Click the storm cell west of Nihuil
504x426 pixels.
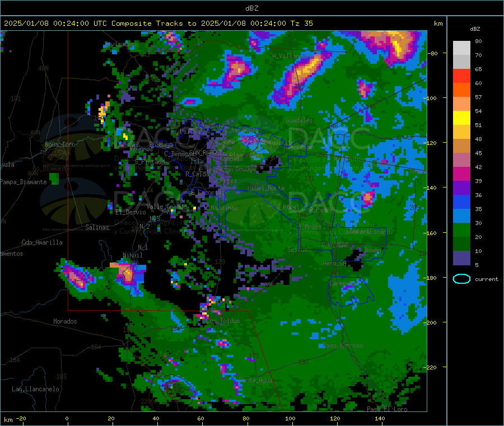[76, 277]
